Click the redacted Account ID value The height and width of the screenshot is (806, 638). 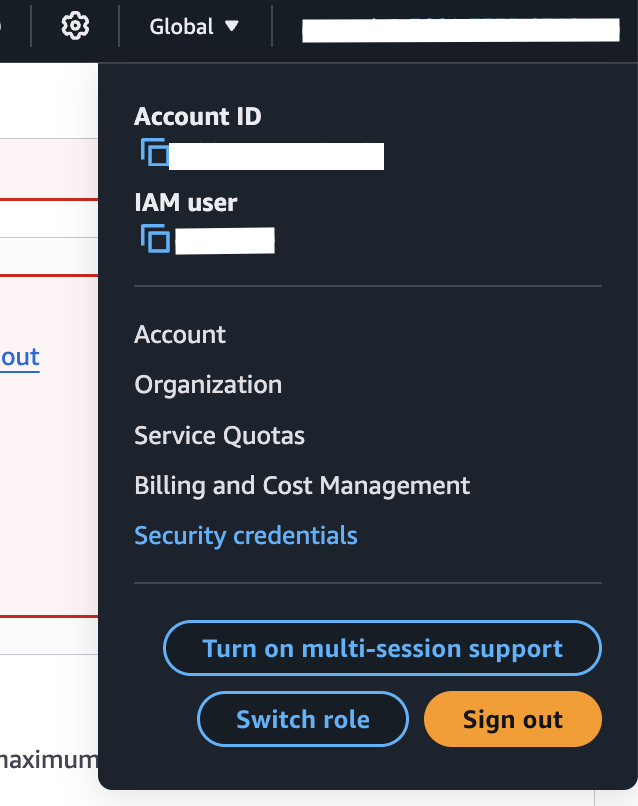tap(276, 156)
